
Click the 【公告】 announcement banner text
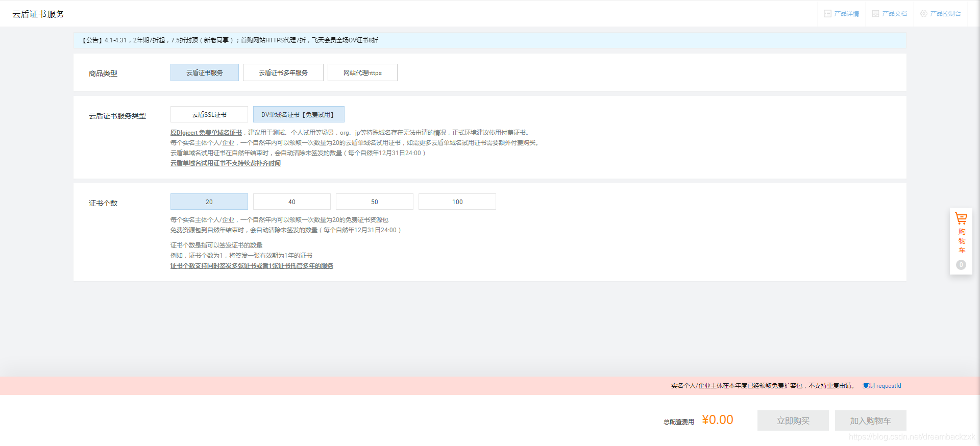(230, 40)
